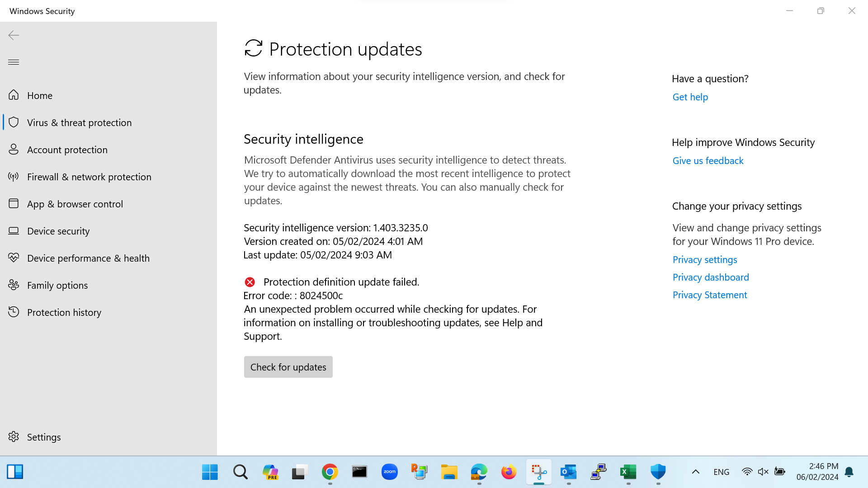The image size is (868, 488).
Task: Open Microsoft Edge from taskbar
Action: point(479,472)
